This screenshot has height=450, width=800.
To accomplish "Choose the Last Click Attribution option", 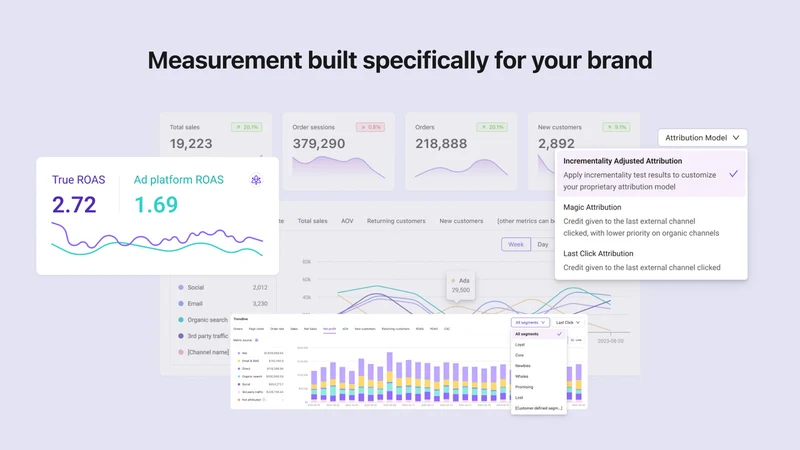I will point(651,260).
